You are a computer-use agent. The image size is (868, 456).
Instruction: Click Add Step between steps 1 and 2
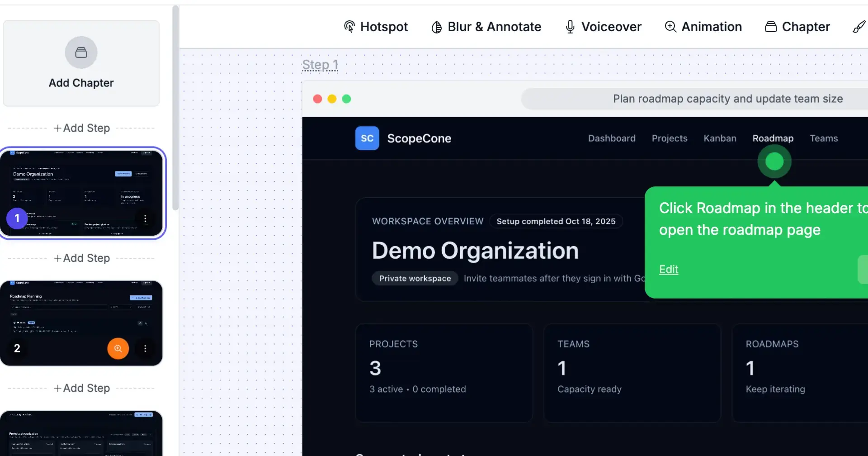coord(82,258)
